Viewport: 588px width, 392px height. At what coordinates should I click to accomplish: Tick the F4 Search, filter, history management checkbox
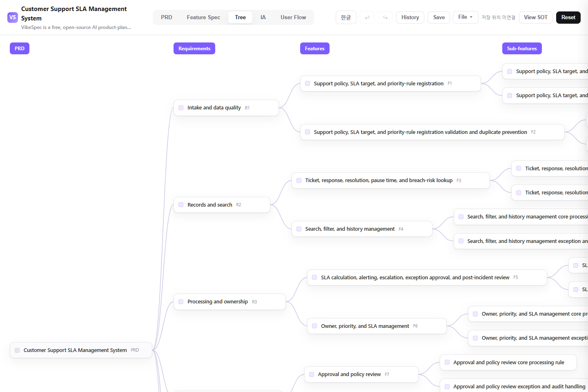pyautogui.click(x=299, y=229)
